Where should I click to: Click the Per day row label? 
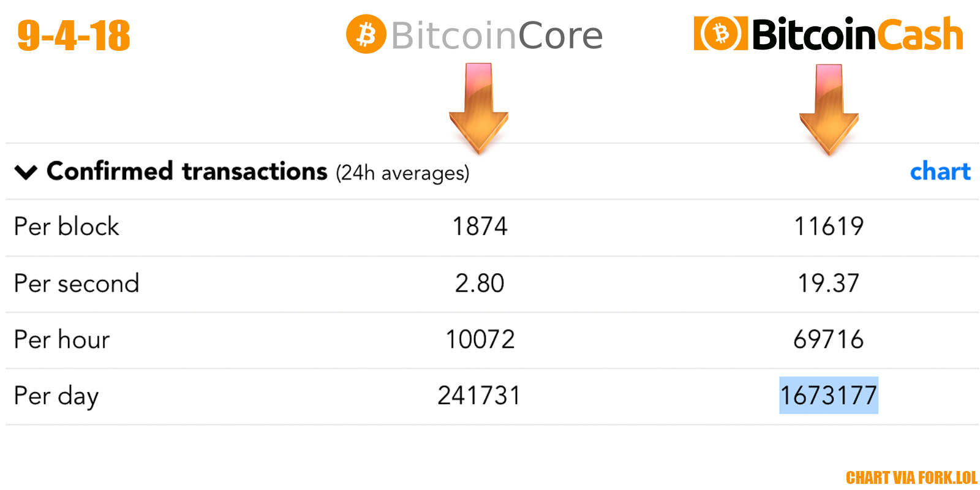(56, 396)
